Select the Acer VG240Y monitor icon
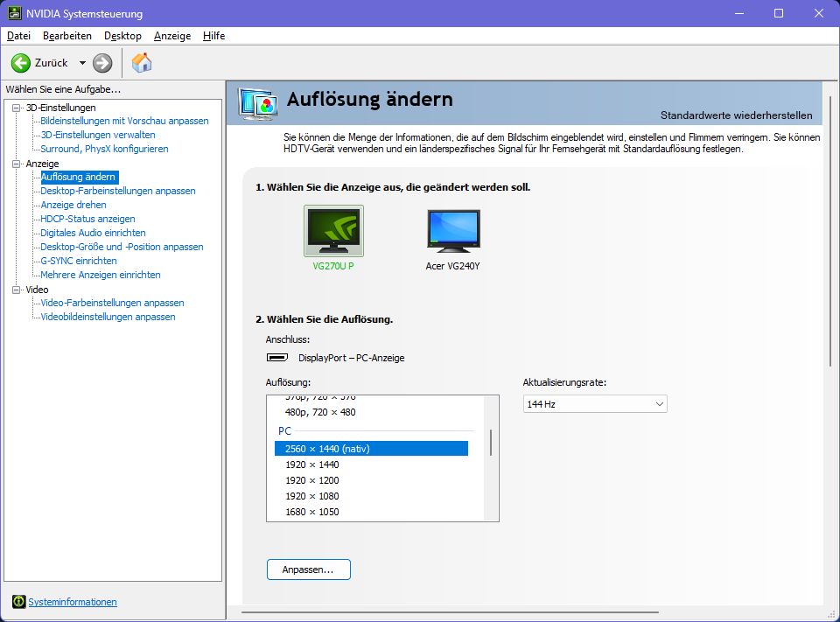The width and height of the screenshot is (840, 622). click(x=453, y=231)
